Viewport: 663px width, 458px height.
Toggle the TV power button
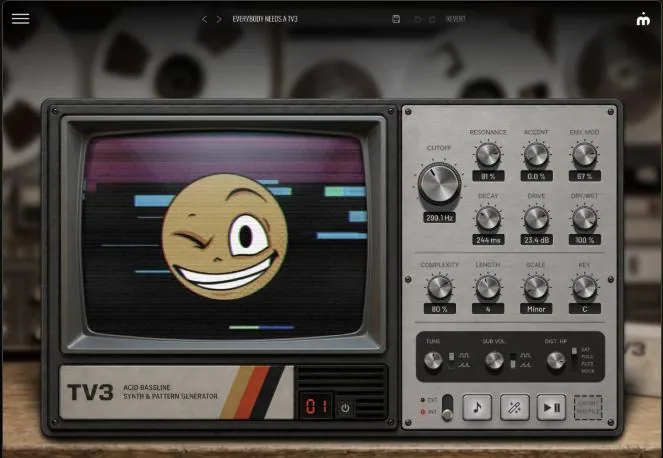point(345,408)
